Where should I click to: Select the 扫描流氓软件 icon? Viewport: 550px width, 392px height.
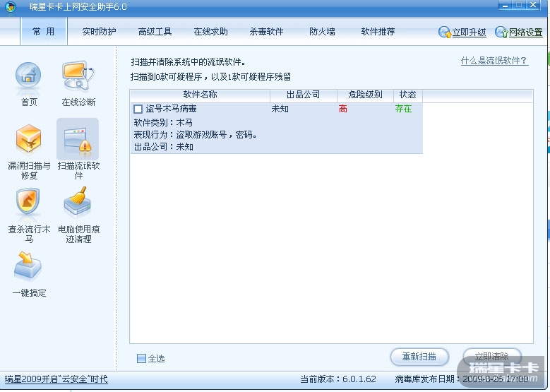(x=78, y=139)
